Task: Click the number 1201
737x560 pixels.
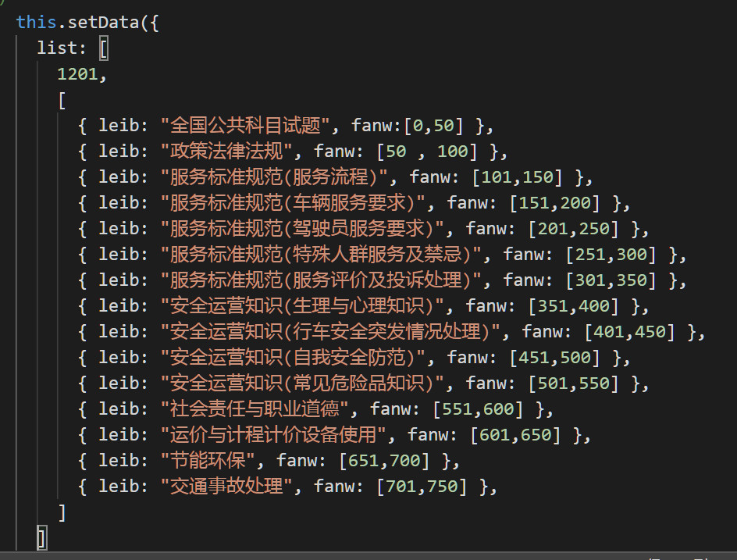Action: [x=77, y=74]
